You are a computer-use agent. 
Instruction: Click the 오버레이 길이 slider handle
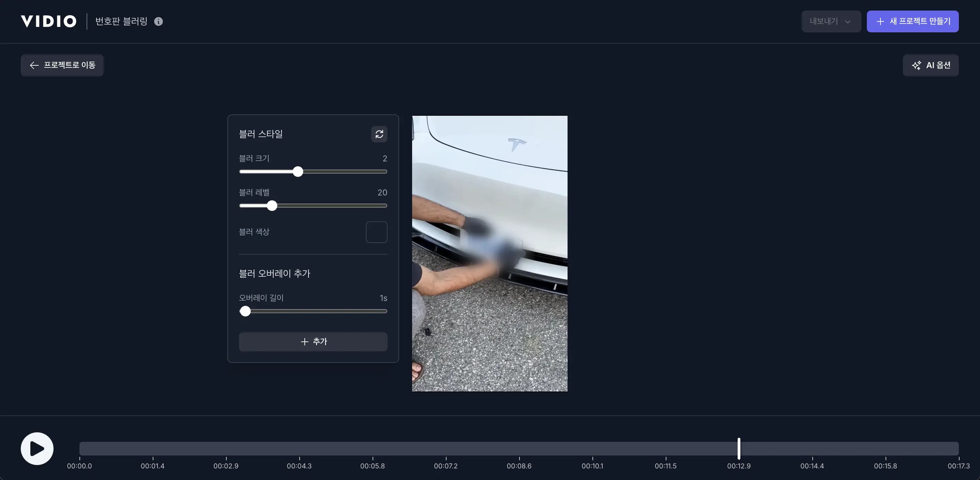point(245,311)
